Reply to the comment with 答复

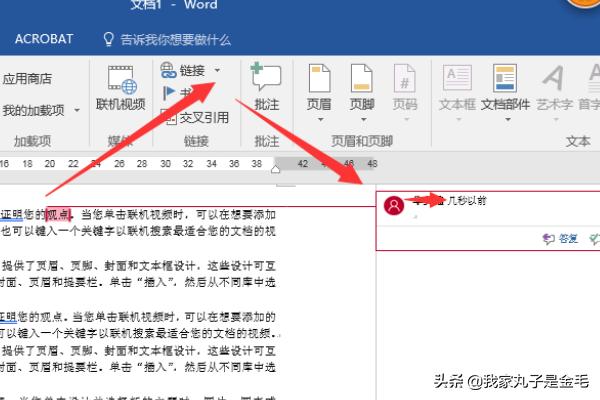pos(568,239)
